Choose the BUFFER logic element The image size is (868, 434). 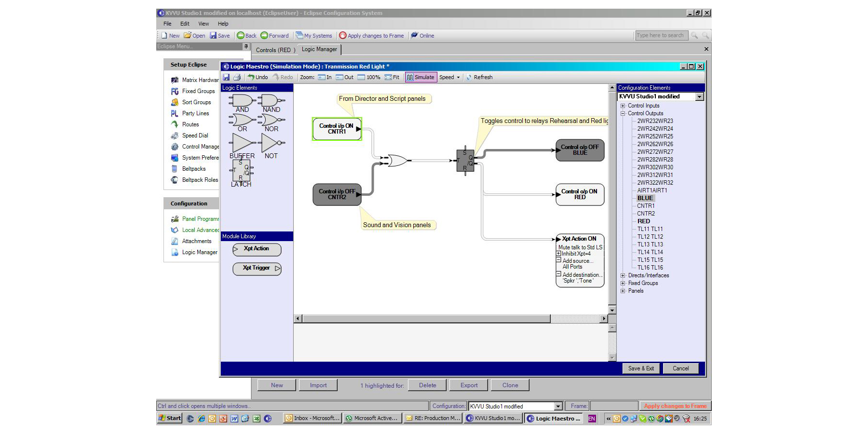(x=242, y=143)
